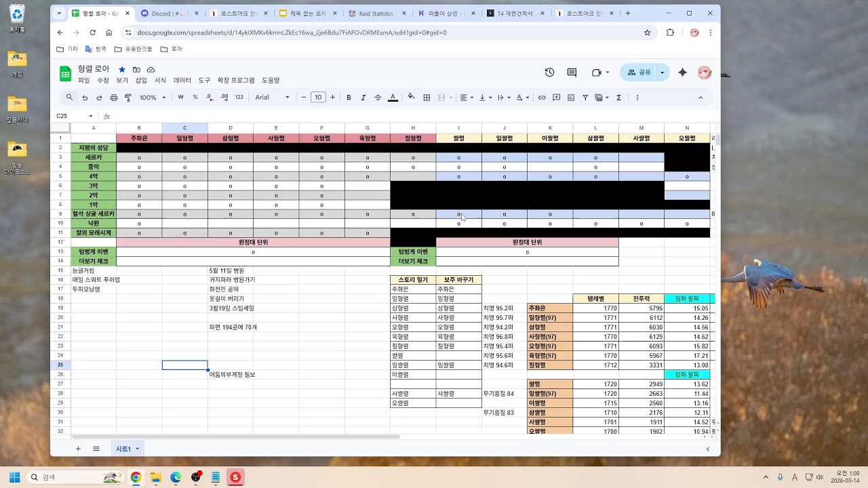Open the 확장 프로그램 menu
868x488 pixels.
236,80
